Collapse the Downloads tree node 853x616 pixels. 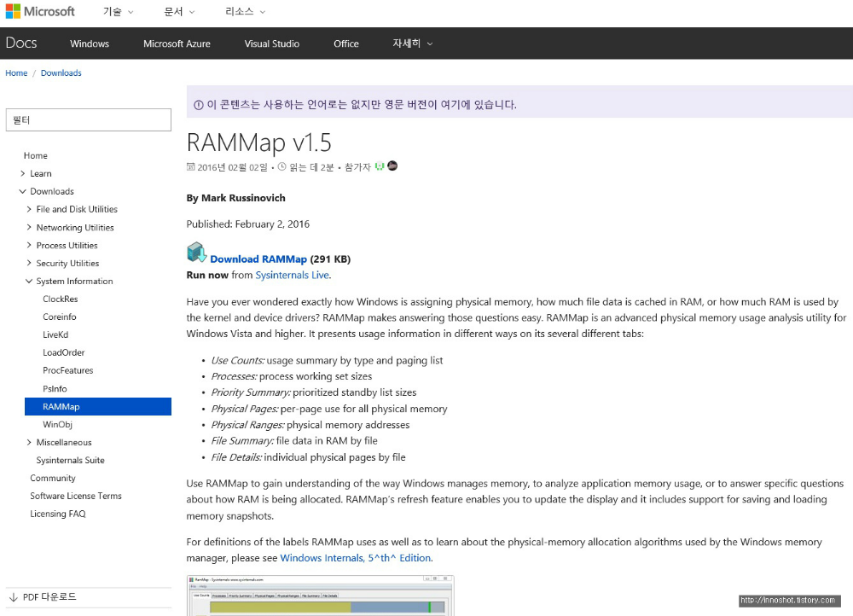23,192
